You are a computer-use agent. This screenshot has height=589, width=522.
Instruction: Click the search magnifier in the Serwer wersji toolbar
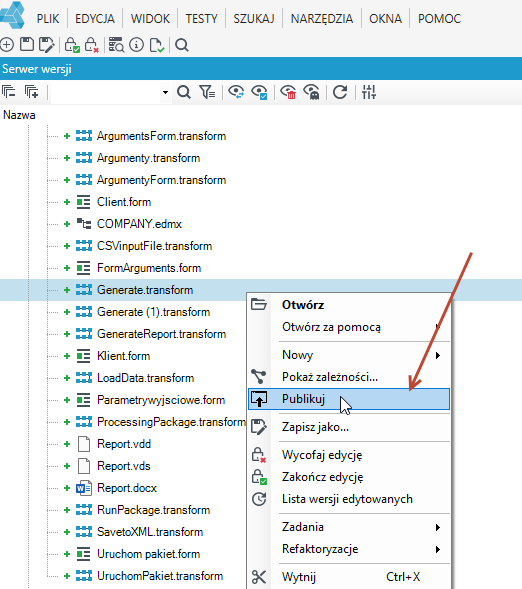click(x=184, y=92)
